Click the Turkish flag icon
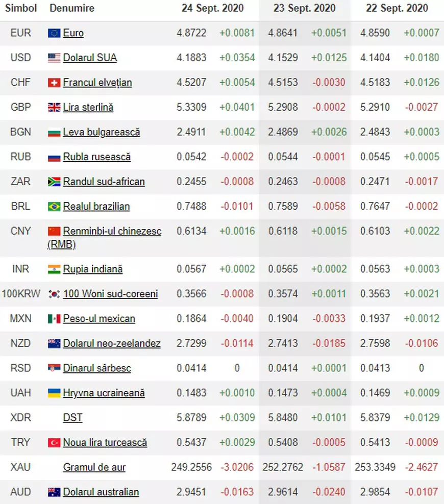The height and width of the screenshot is (504, 444). pyautogui.click(x=54, y=443)
